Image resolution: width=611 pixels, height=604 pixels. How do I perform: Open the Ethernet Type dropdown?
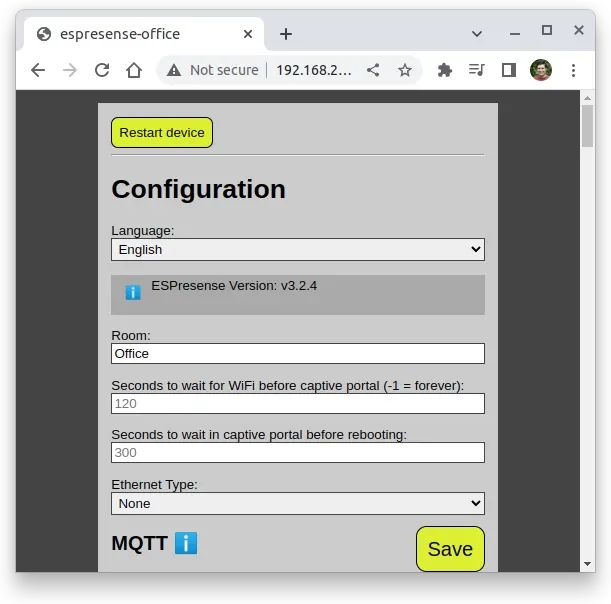click(298, 503)
